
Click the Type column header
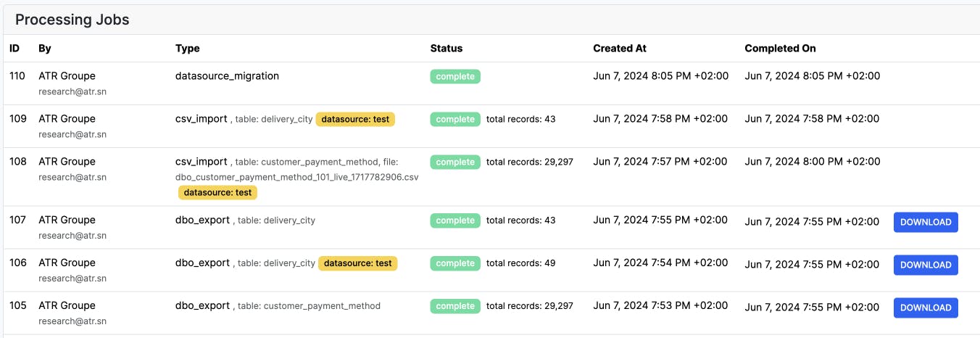click(x=187, y=49)
